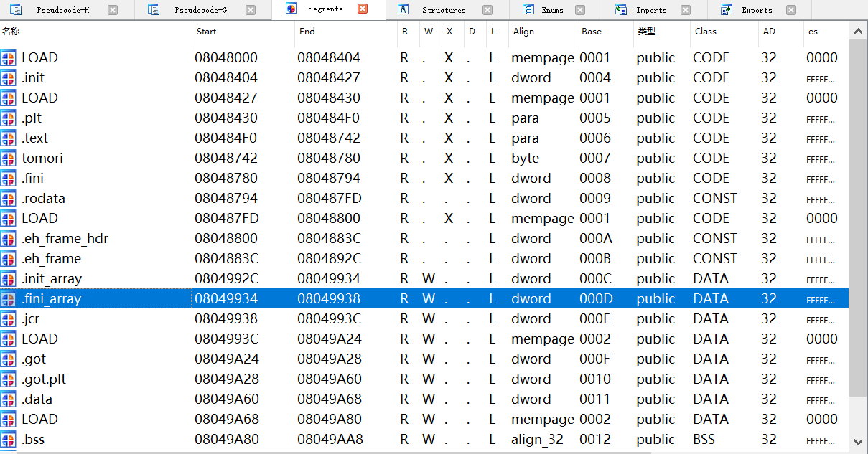Close the Segments tab
The height and width of the screenshot is (454, 868).
coord(363,9)
